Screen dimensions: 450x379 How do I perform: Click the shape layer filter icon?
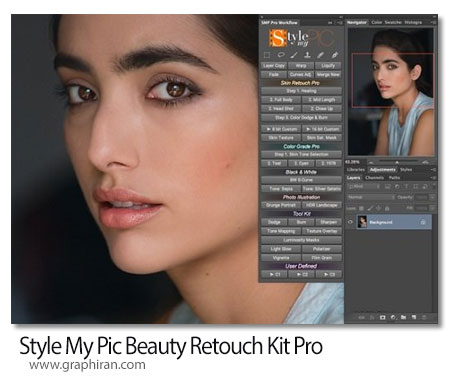click(x=415, y=187)
